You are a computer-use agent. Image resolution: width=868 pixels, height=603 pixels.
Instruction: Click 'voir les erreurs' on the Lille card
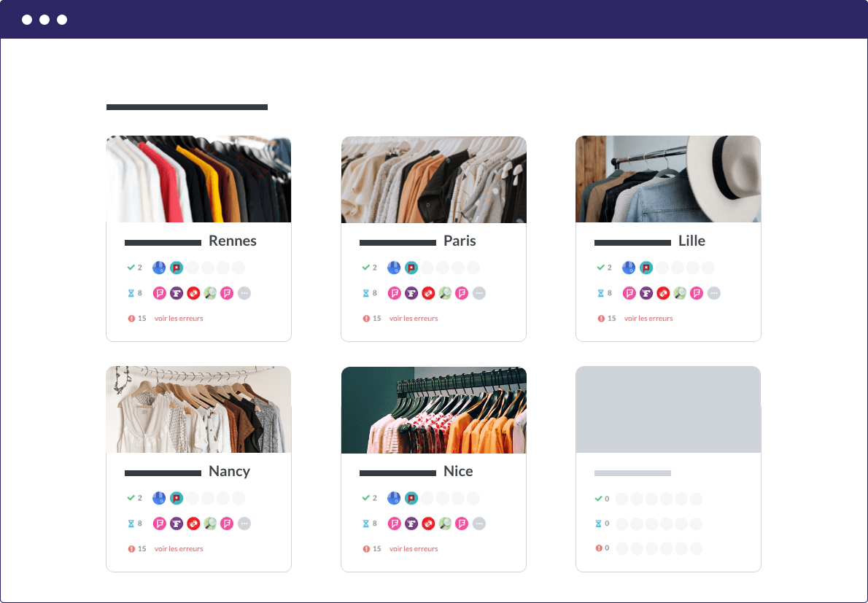pos(648,319)
